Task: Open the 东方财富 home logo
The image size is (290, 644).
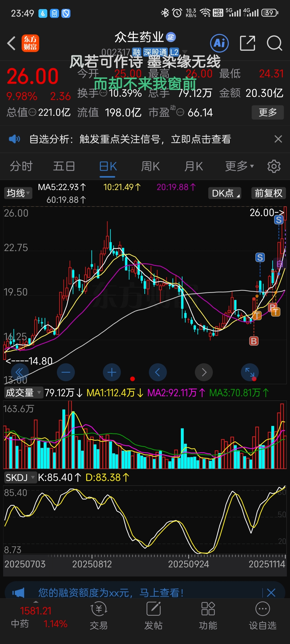Action: tap(30, 43)
